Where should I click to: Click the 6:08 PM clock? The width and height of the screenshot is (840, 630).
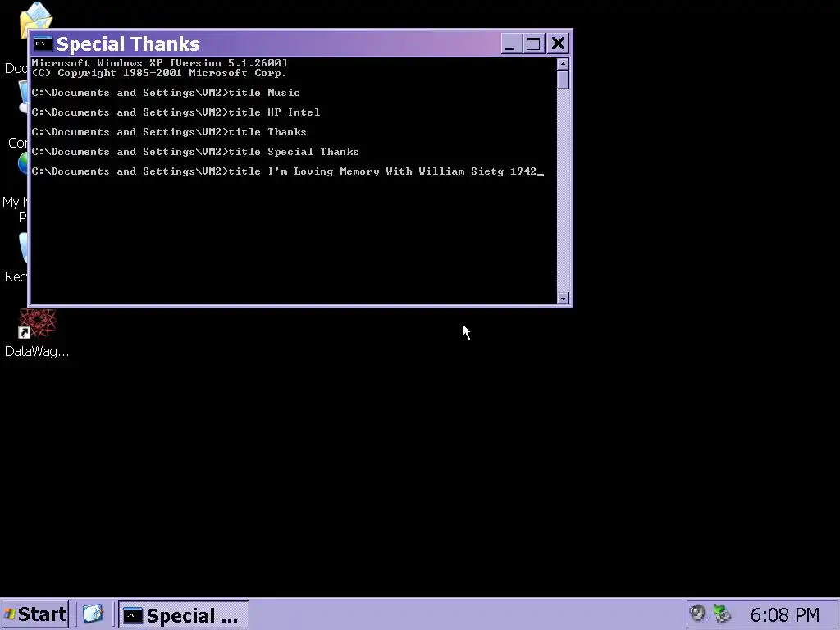pyautogui.click(x=785, y=614)
